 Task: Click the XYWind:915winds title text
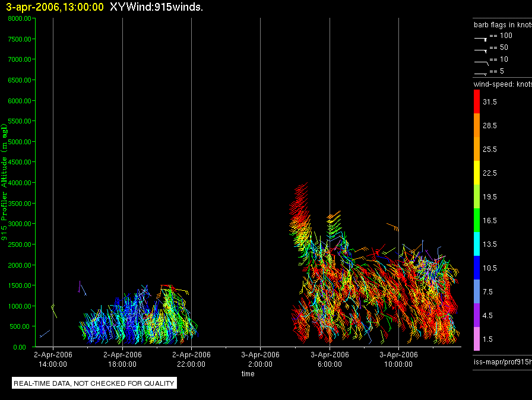[x=156, y=7]
